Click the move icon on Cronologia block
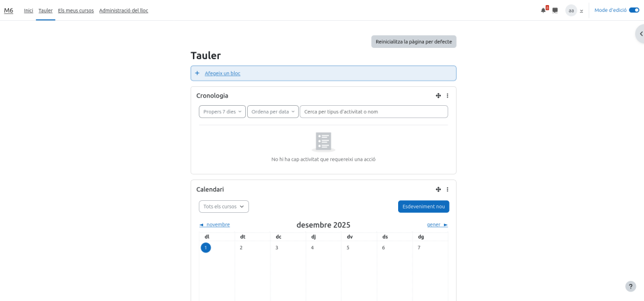This screenshot has width=644, height=301. click(438, 96)
